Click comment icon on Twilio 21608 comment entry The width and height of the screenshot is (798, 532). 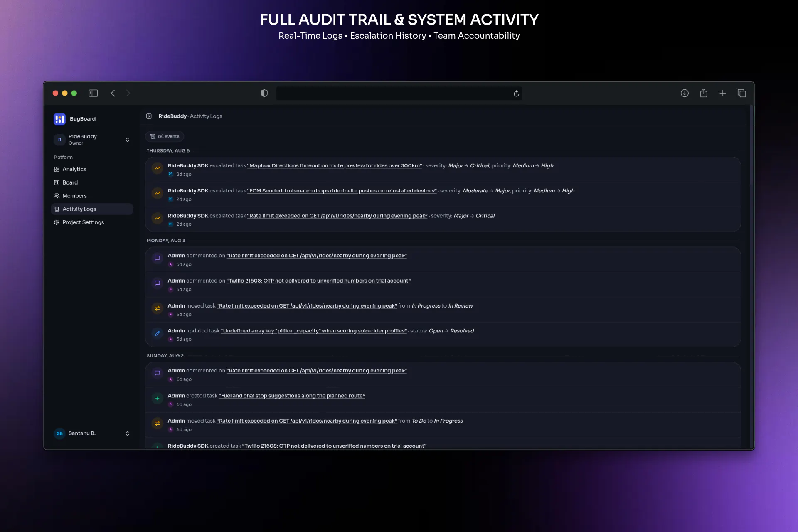(x=157, y=283)
